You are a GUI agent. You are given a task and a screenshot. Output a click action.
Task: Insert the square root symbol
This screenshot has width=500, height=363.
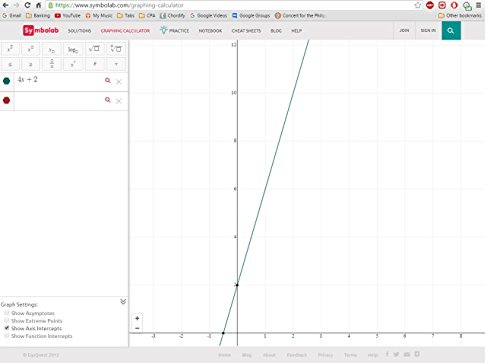[94, 49]
